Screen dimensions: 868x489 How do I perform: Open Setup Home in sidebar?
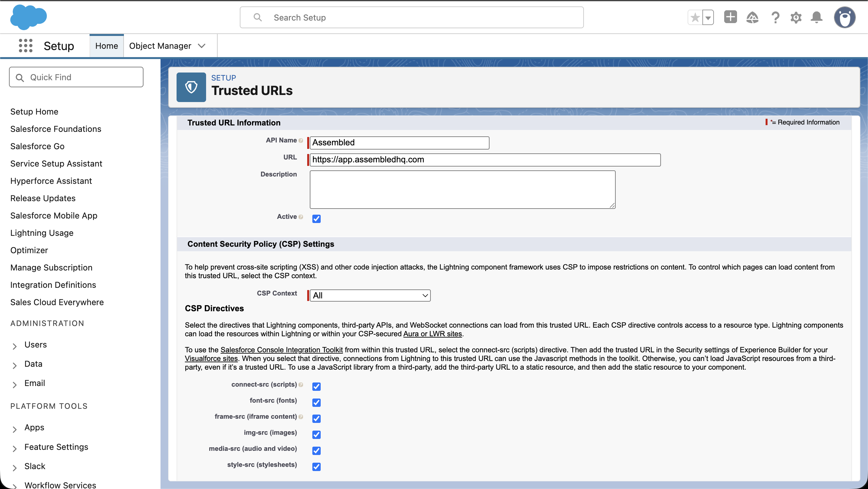[x=34, y=111]
